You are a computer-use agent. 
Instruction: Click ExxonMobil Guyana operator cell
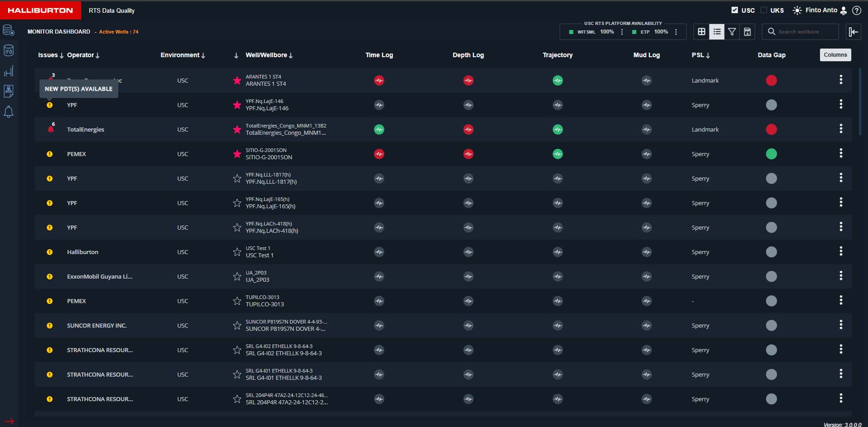(100, 276)
